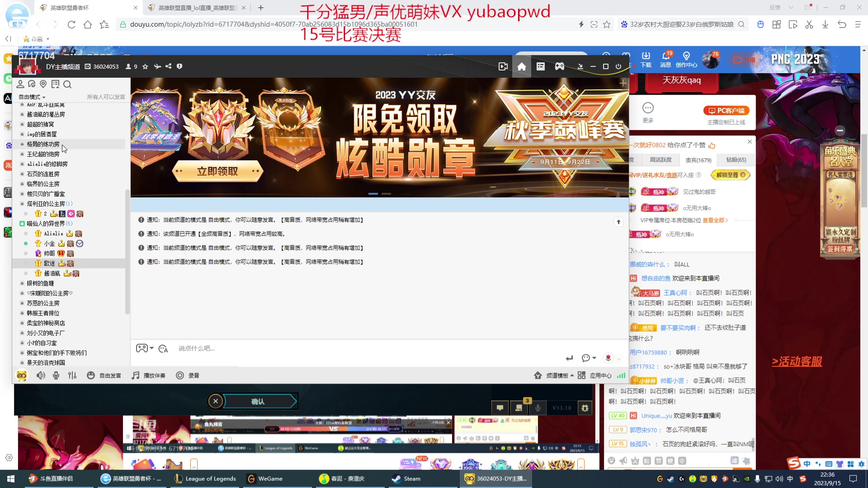Toggle the microphone icon in YY
Image resolution: width=868 pixels, height=488 pixels.
click(56, 375)
